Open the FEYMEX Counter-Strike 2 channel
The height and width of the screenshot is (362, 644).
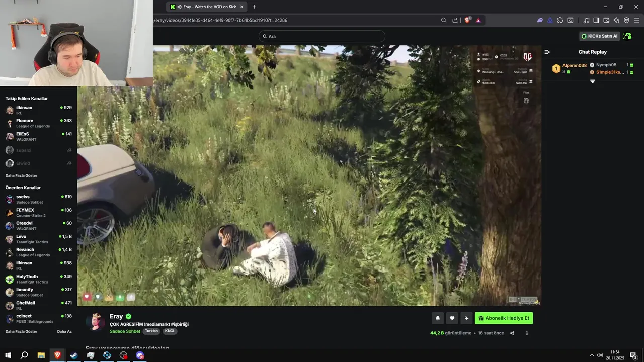coord(39,213)
